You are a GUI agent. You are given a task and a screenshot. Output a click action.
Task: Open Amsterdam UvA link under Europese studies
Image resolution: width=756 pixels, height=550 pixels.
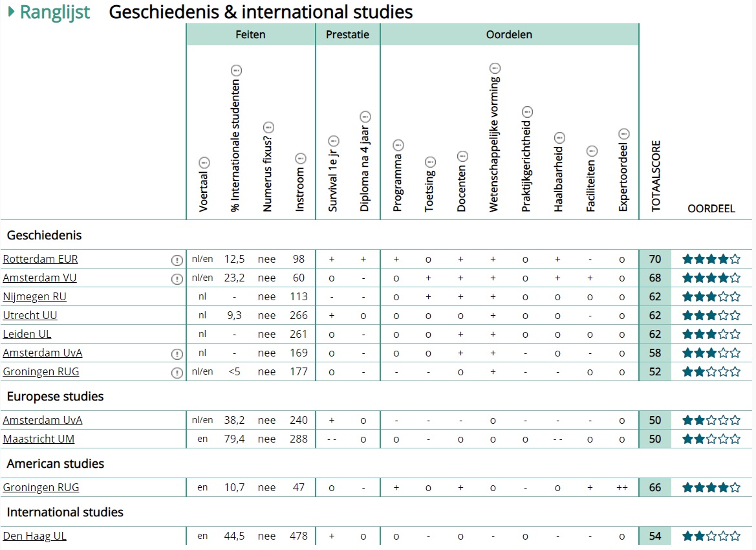tap(43, 420)
